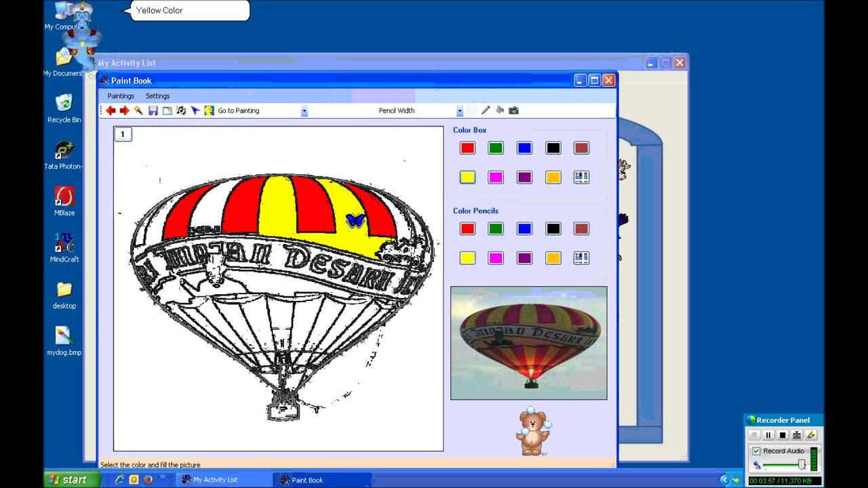The image size is (868, 488).
Task: Go to next painting with red right arrow
Action: point(124,110)
